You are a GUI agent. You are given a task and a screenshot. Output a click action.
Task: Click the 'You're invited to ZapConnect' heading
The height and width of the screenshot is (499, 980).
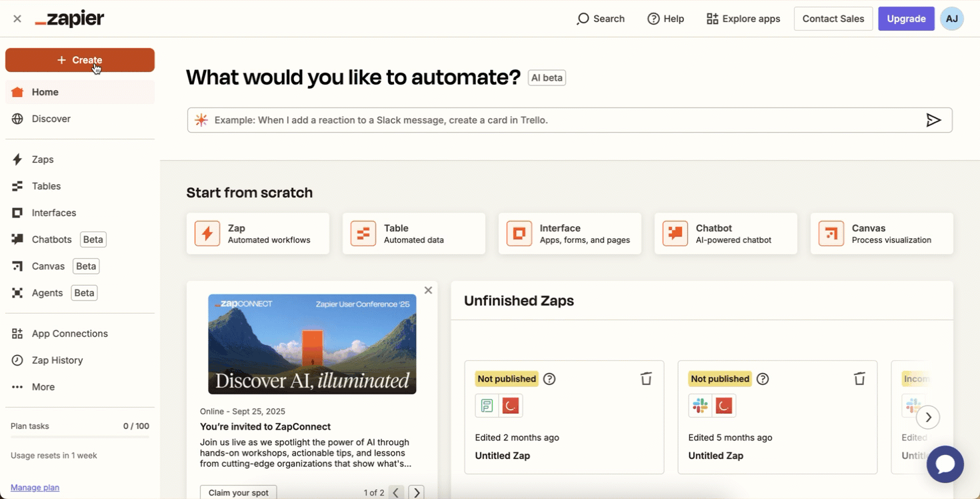(265, 426)
